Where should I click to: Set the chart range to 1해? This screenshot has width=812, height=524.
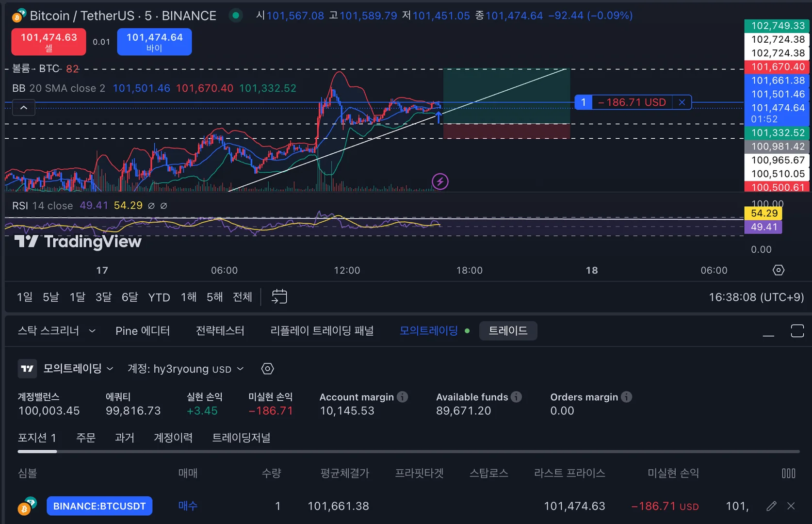coord(189,297)
